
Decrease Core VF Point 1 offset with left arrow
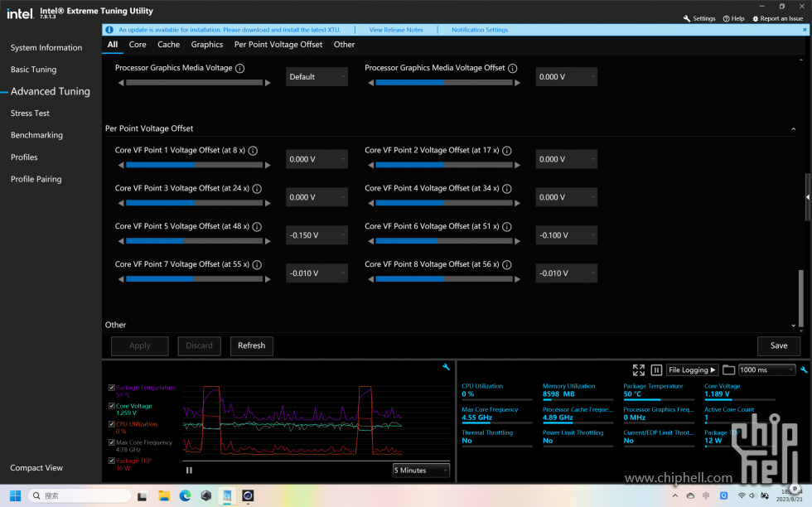(x=121, y=165)
